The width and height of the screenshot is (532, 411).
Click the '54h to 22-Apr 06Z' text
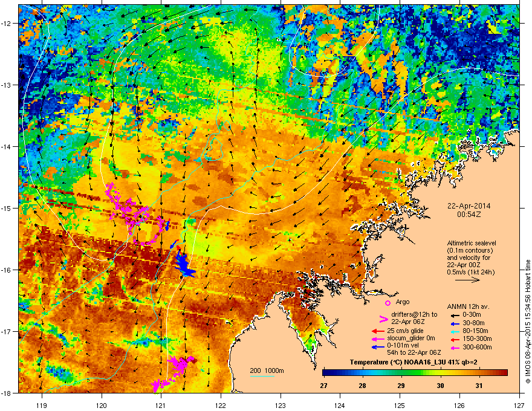click(414, 352)
